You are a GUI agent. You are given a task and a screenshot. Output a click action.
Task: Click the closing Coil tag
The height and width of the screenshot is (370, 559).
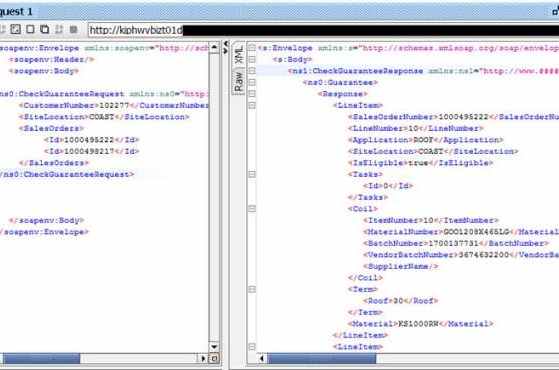(x=365, y=278)
